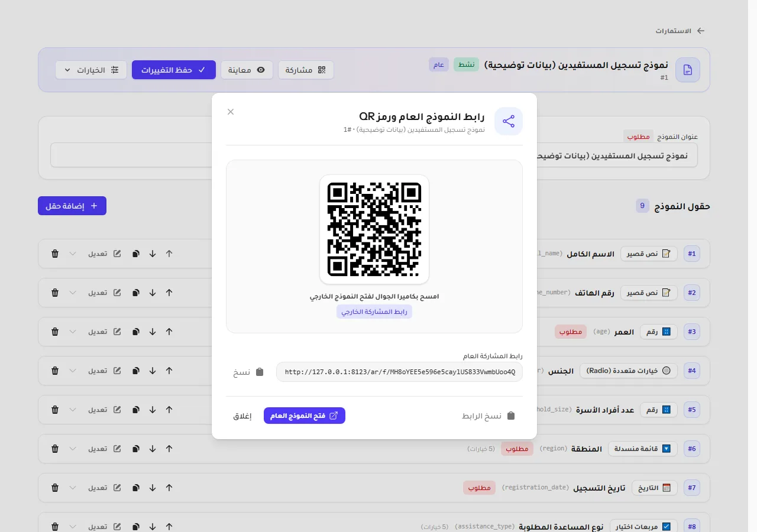Move the الاسم الكامل field down
This screenshot has width=757, height=532.
click(153, 254)
